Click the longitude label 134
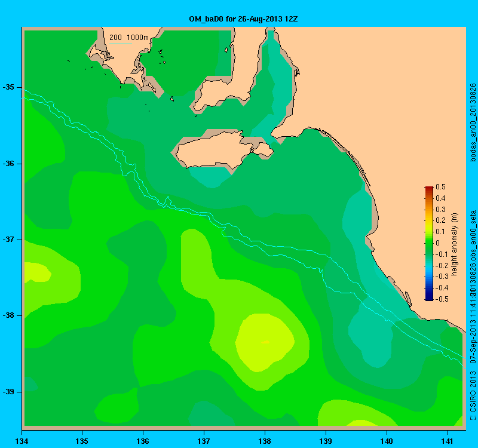 point(22,441)
